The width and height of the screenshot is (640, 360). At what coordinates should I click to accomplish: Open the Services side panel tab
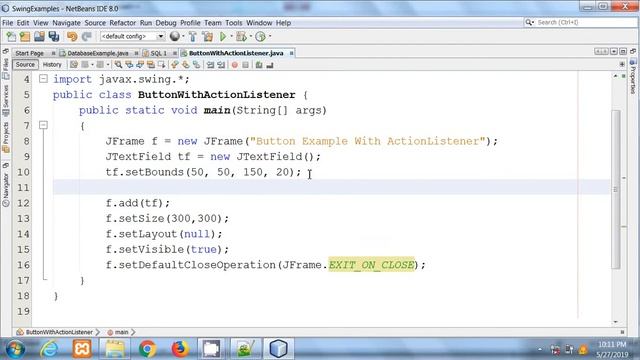(6, 100)
